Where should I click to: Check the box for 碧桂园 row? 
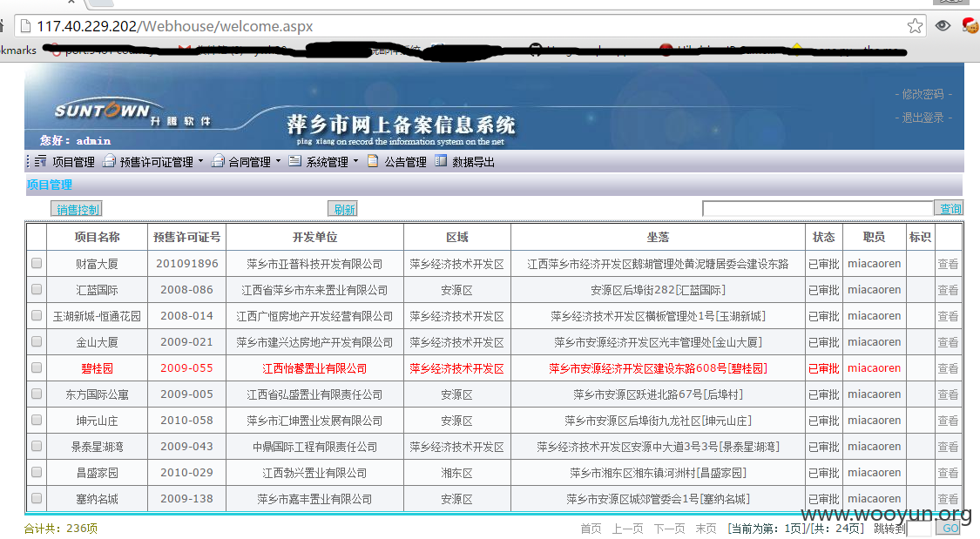(37, 367)
